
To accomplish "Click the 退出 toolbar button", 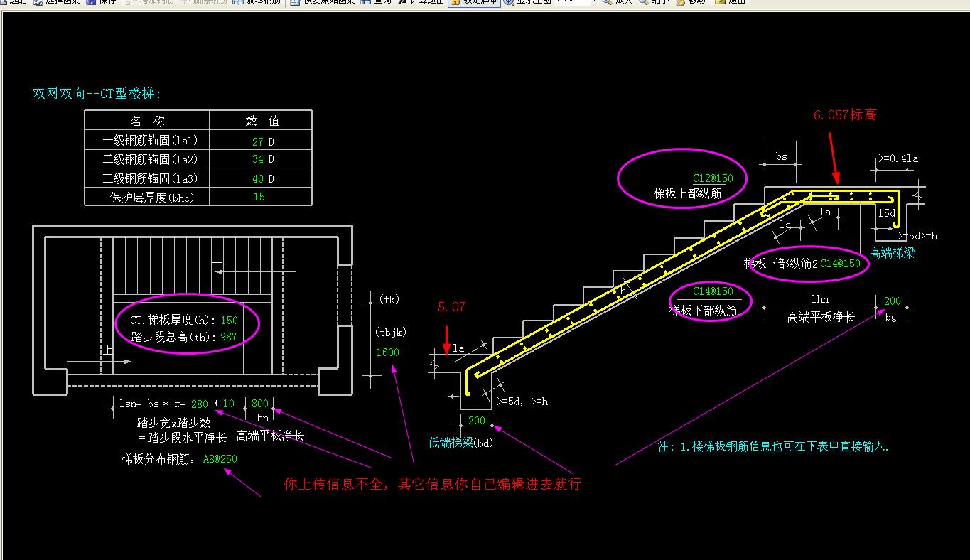I will (x=731, y=2).
